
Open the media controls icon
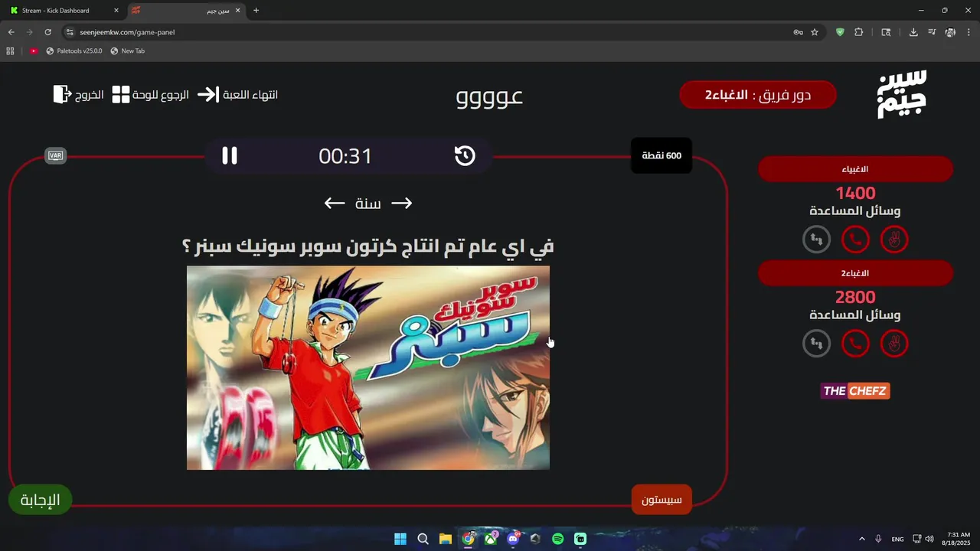932,32
